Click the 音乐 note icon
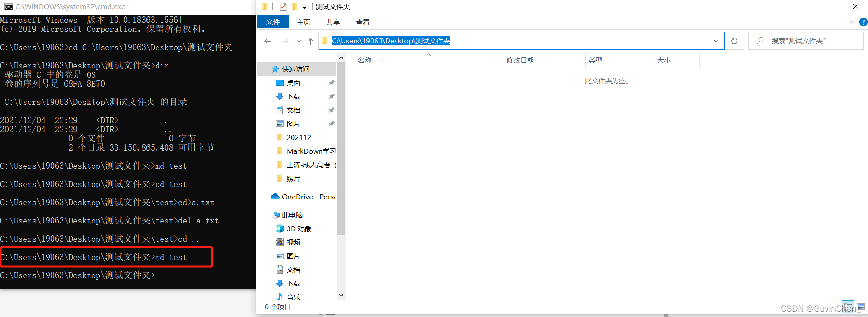Viewport: 868px width, 317px height. coord(280,296)
